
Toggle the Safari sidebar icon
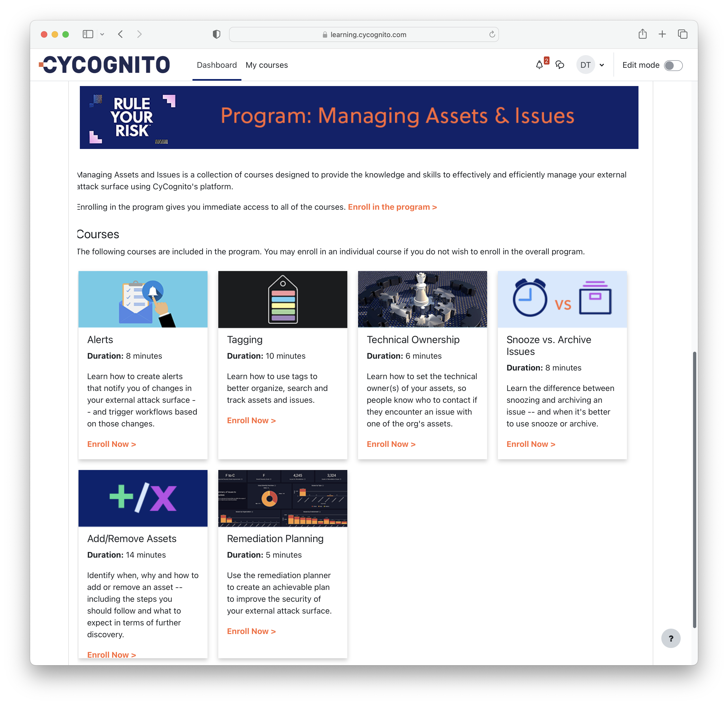point(88,34)
